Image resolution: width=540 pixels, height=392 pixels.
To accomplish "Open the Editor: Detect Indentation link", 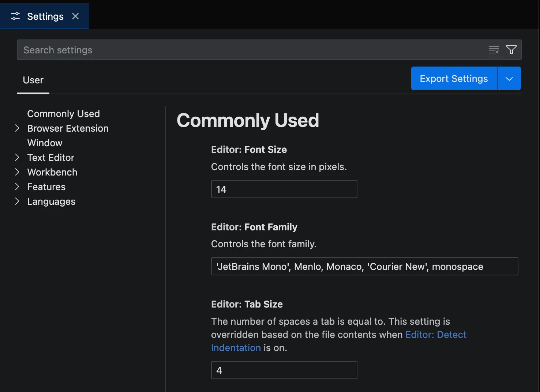I will coord(435,335).
